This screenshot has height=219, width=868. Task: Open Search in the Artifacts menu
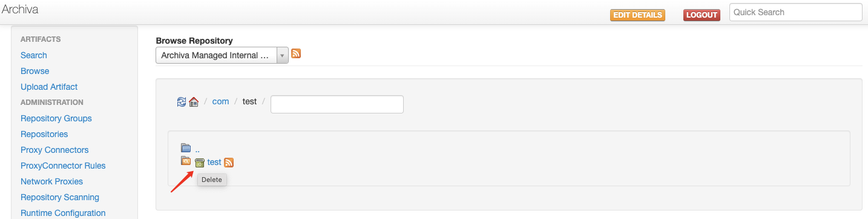tap(34, 55)
